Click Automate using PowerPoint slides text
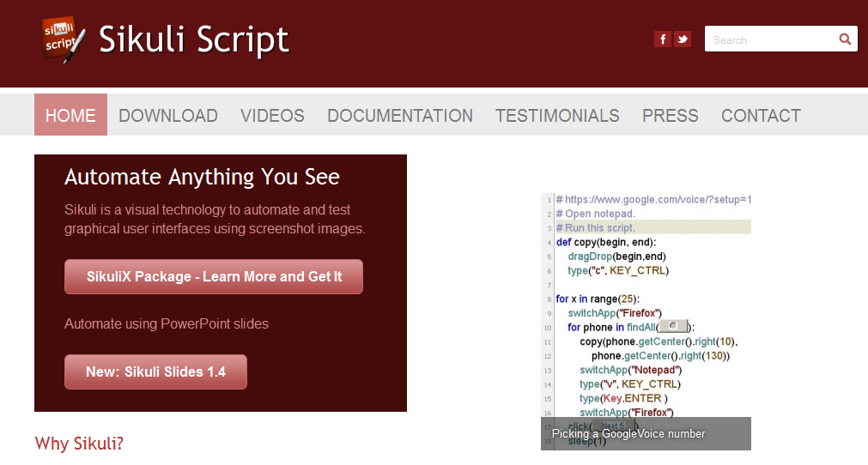868x465 pixels. (167, 323)
